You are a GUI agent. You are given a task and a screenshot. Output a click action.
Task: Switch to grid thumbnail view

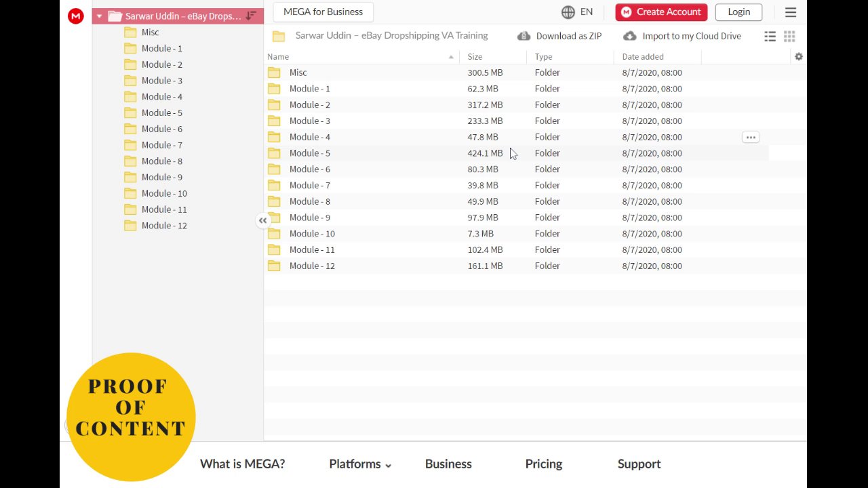[x=789, y=37]
